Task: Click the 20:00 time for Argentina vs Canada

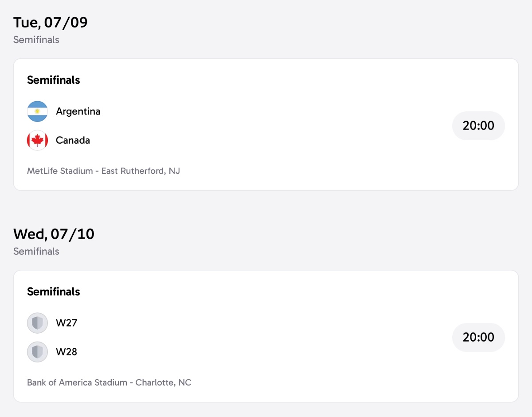Action: pos(478,126)
